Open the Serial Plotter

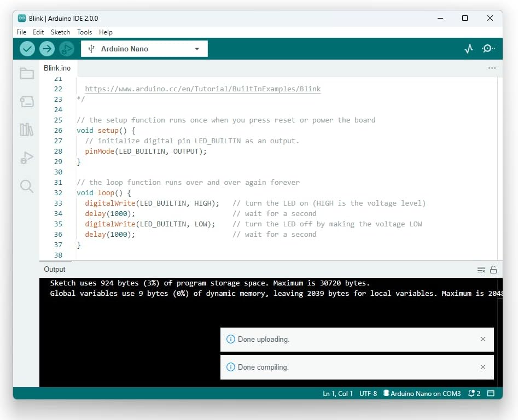(468, 49)
